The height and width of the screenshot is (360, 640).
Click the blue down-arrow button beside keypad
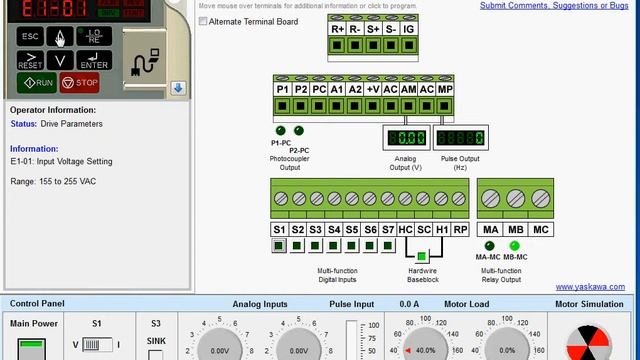click(x=178, y=88)
